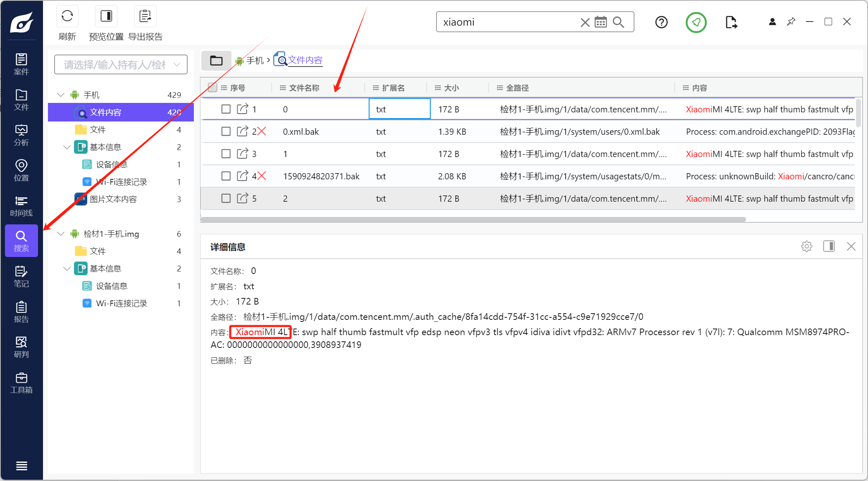This screenshot has width=868, height=481.
Task: Clear the xiaomi search text with X
Action: click(584, 22)
